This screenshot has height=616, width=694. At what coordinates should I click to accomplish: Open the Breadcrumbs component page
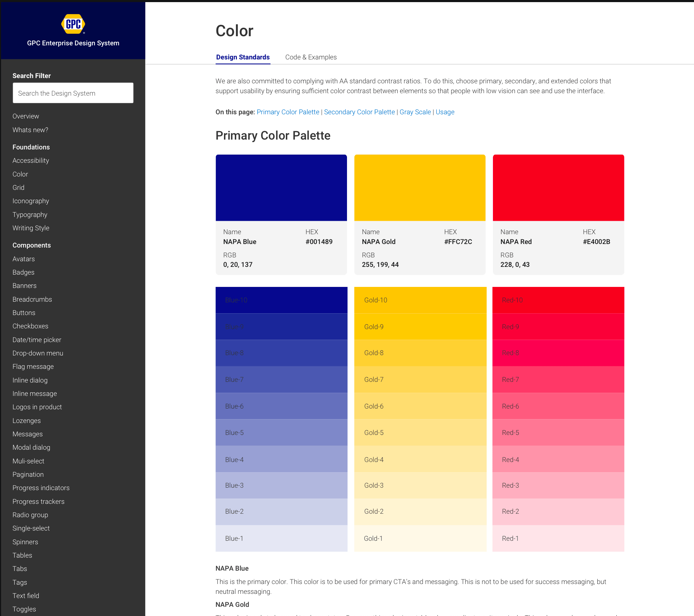pyautogui.click(x=32, y=299)
